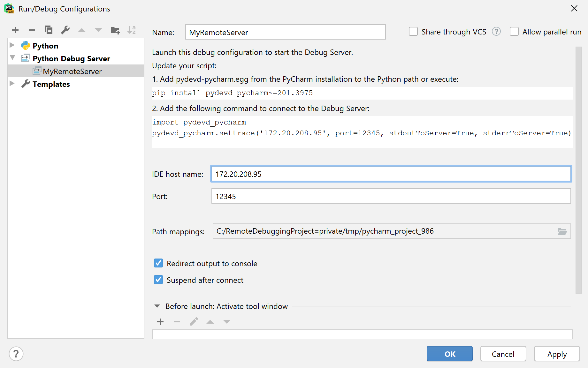Enable Allow parallel run
588x368 pixels.
tap(514, 31)
